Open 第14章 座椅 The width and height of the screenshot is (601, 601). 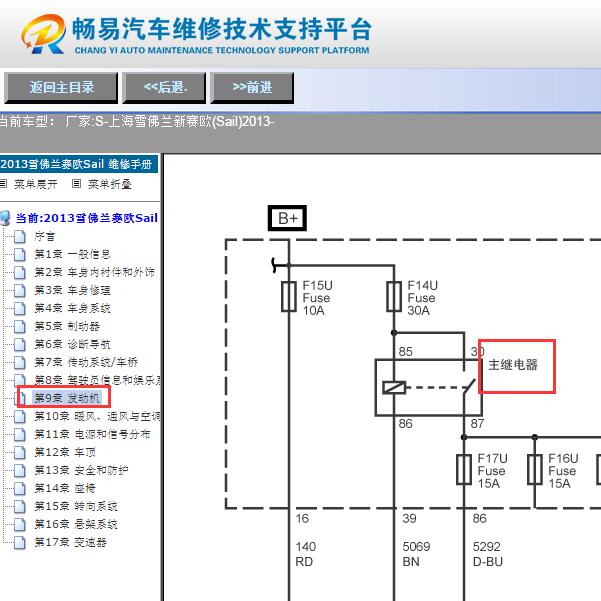click(x=64, y=488)
